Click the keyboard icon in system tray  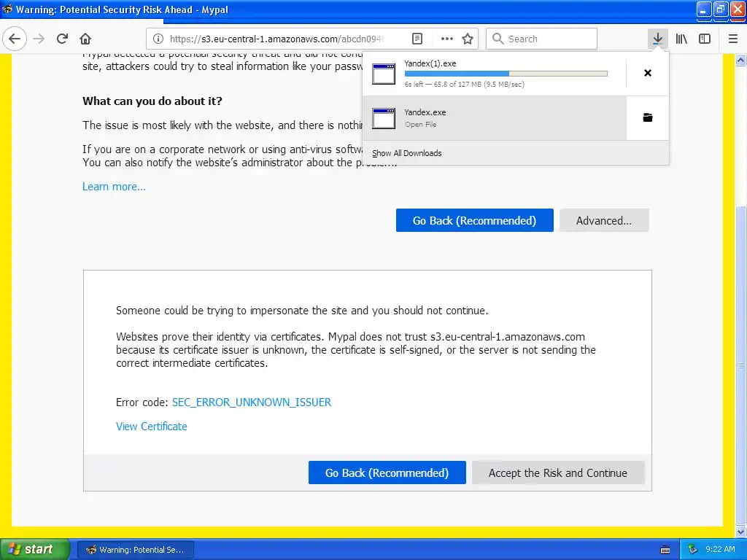pyautogui.click(x=665, y=550)
